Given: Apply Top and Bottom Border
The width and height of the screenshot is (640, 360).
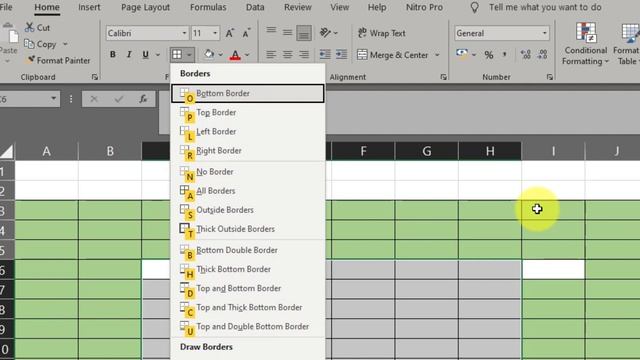Looking at the screenshot, I should pos(248,289).
